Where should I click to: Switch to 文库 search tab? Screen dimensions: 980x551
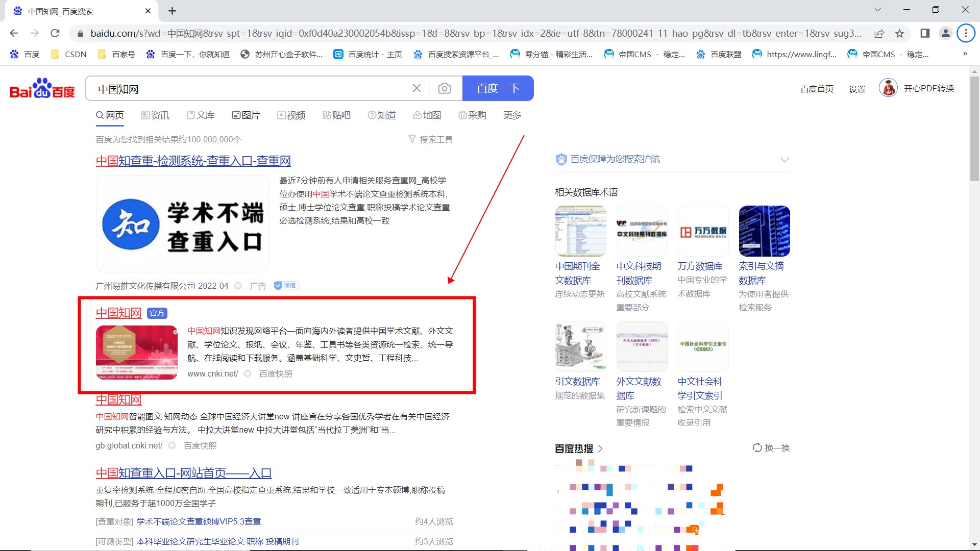pyautogui.click(x=201, y=115)
